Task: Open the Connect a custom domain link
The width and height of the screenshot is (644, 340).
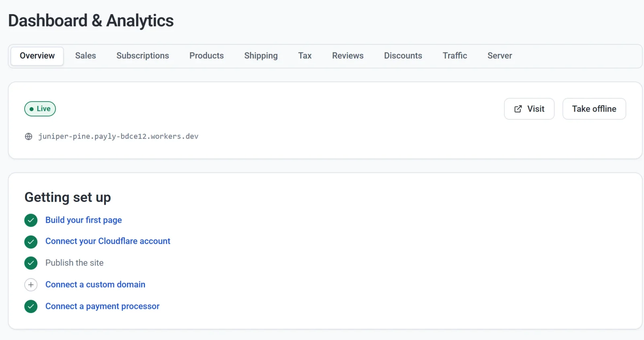Action: point(95,285)
